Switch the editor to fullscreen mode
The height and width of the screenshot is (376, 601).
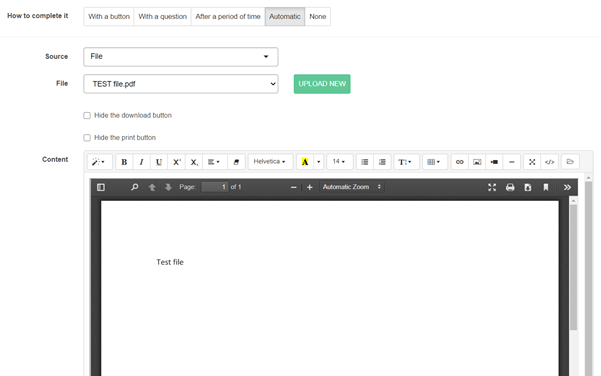[x=532, y=162]
